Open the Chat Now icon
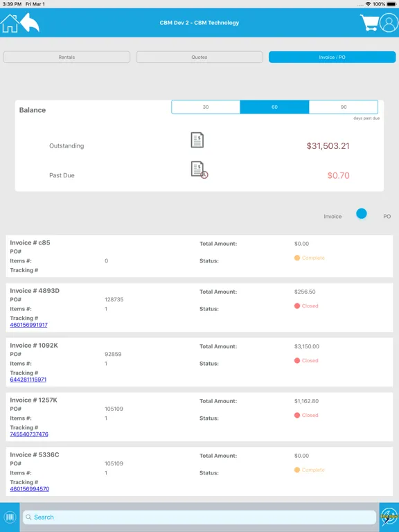399x532 pixels. click(x=389, y=517)
